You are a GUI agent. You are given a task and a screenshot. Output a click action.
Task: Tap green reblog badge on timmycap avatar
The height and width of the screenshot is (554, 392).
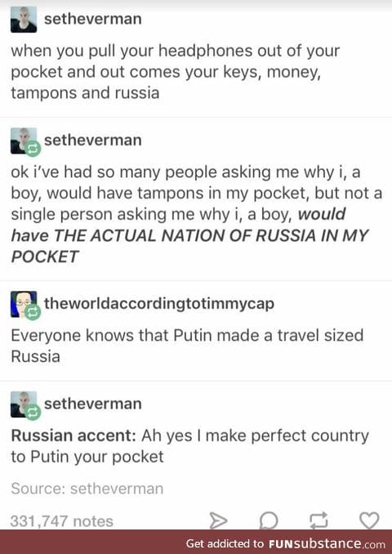(33, 313)
